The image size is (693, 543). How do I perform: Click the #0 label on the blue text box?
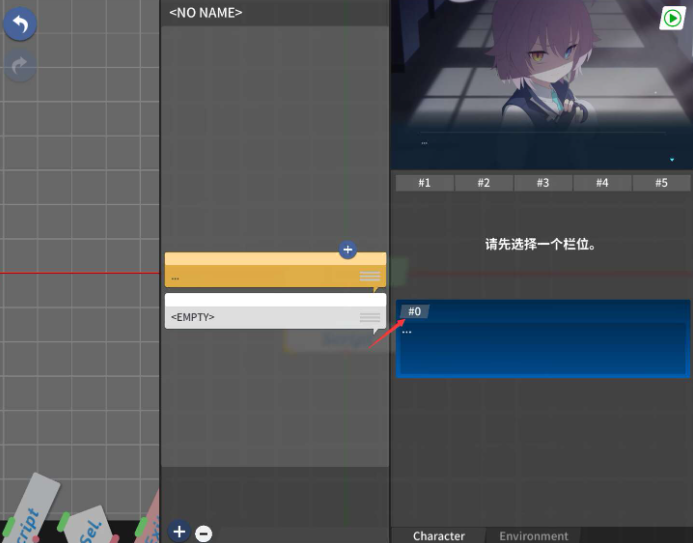[x=414, y=312]
